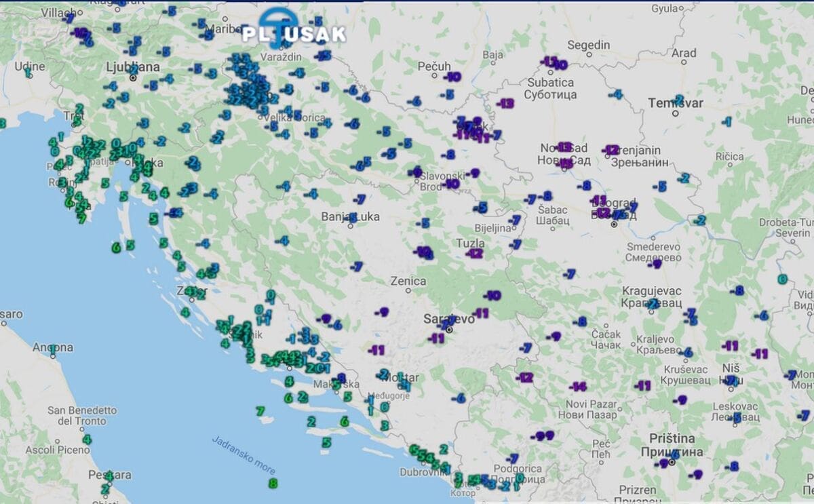Open the -13 marker southwest of Subotica
Screen dimensions: 814x504
click(x=505, y=104)
